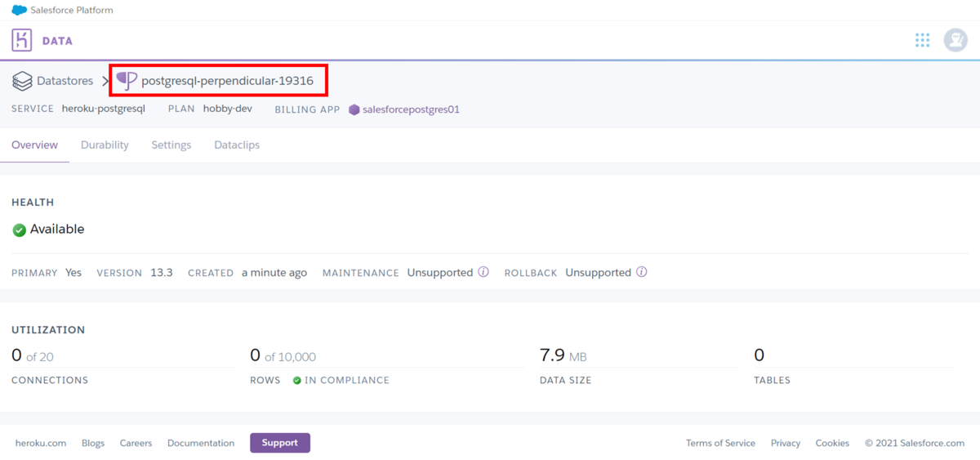
Task: Switch to the Durability tab
Action: (105, 145)
